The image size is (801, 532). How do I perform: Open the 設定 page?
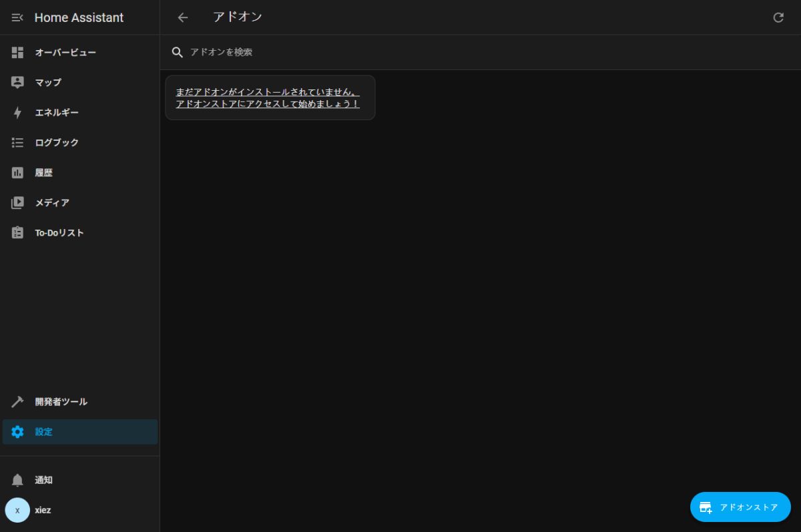pyautogui.click(x=80, y=432)
